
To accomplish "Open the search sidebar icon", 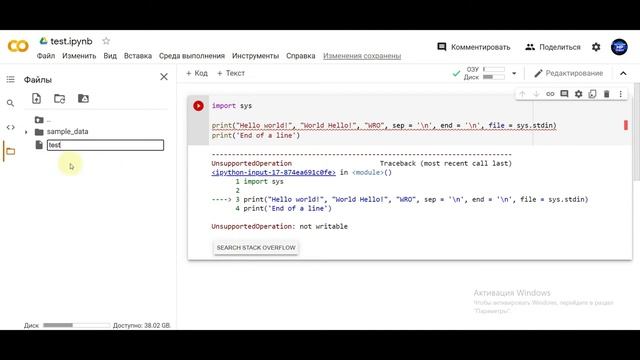I will click(11, 103).
